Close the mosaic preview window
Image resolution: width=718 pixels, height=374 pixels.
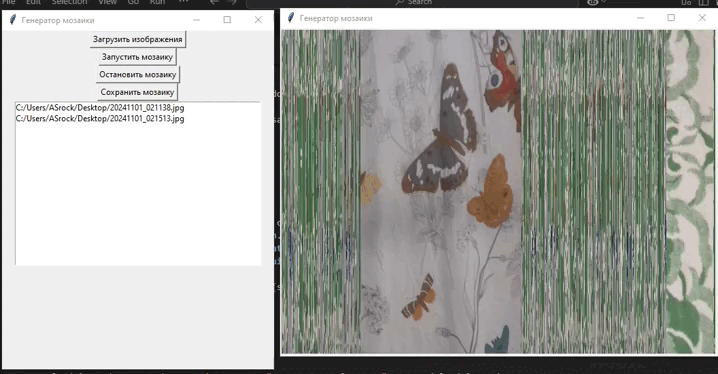tap(702, 18)
